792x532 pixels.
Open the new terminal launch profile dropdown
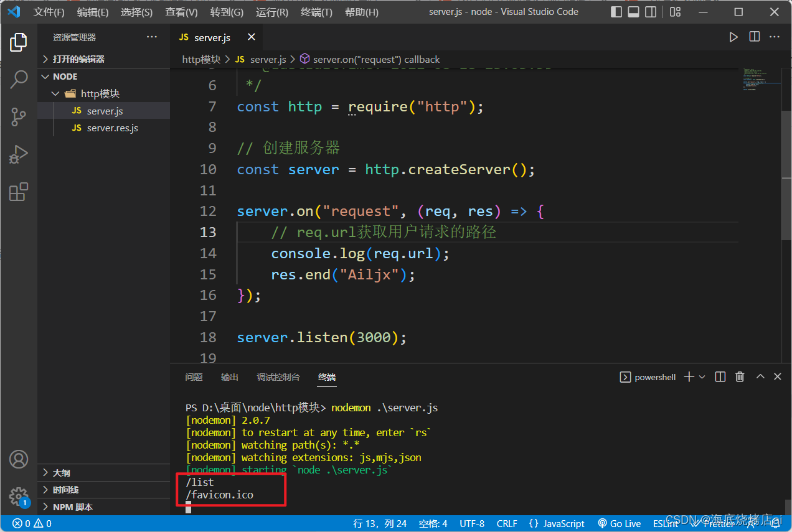pyautogui.click(x=702, y=377)
